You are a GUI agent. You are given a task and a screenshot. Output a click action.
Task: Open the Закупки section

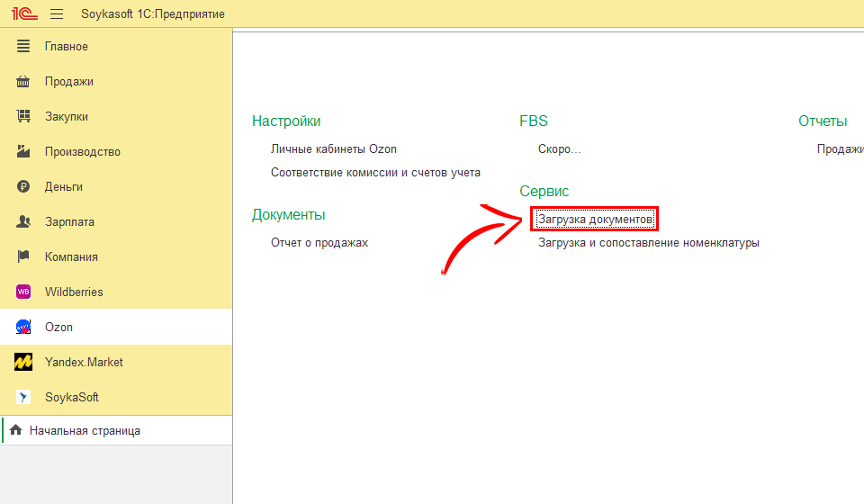pyautogui.click(x=116, y=116)
